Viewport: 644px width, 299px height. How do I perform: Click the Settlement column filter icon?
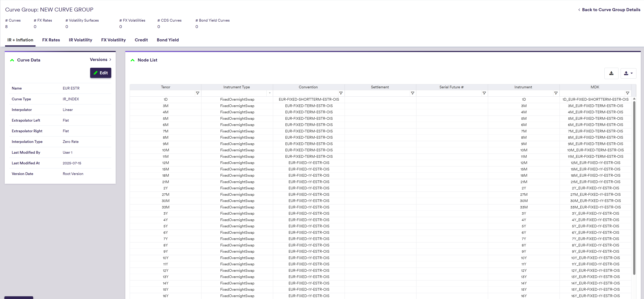[412, 93]
